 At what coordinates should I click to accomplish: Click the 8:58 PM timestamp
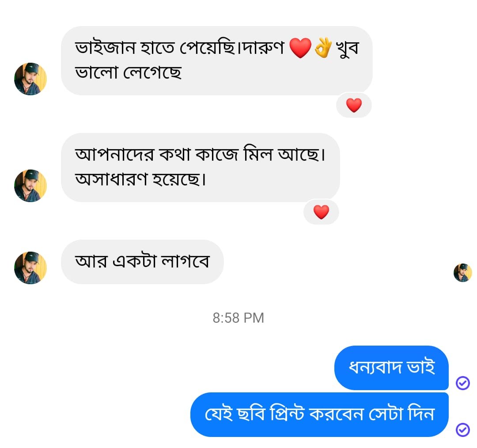pos(238,318)
